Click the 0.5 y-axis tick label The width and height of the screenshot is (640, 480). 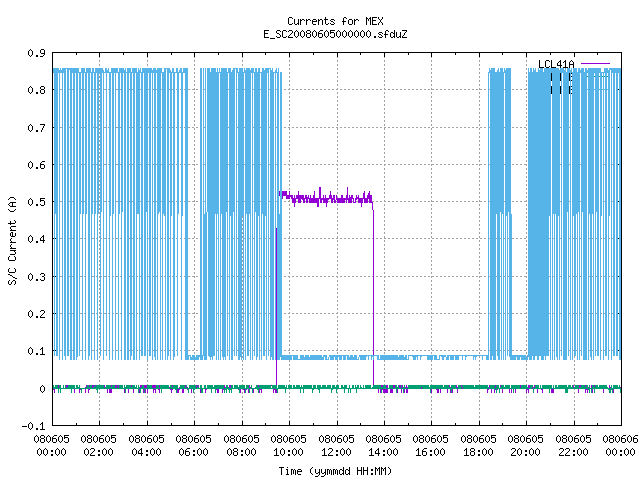click(x=37, y=202)
